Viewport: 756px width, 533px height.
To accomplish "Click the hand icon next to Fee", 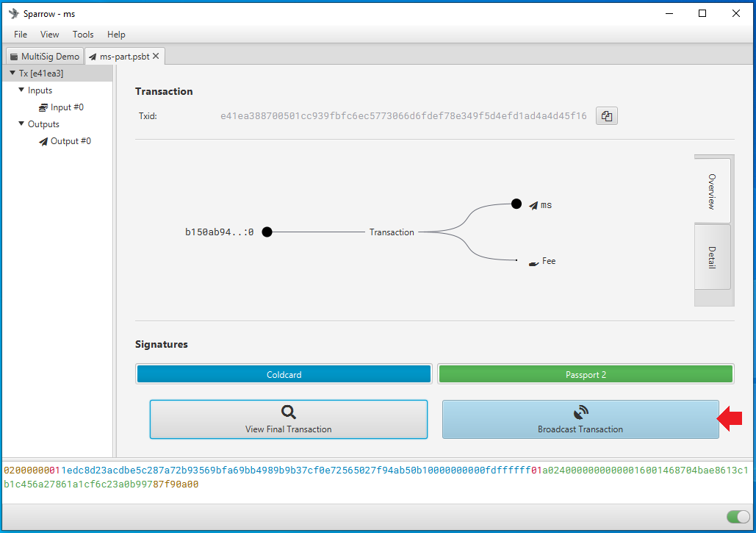I will point(533,263).
